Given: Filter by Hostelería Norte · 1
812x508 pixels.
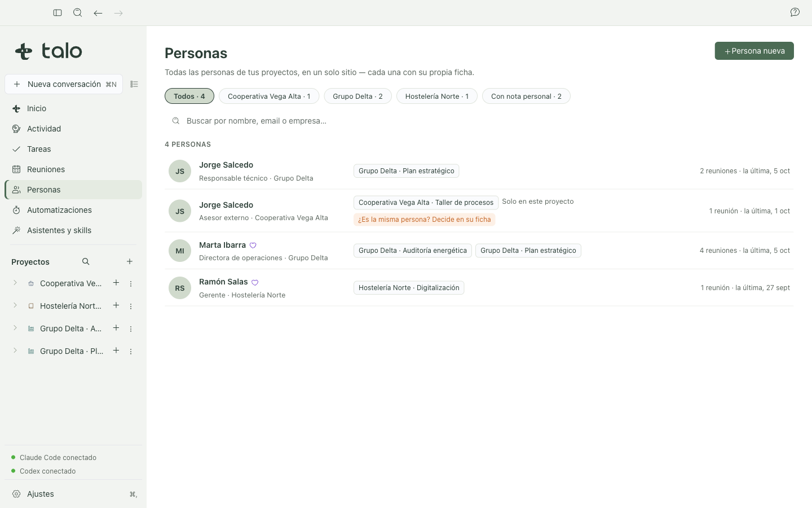Looking at the screenshot, I should pos(437,96).
